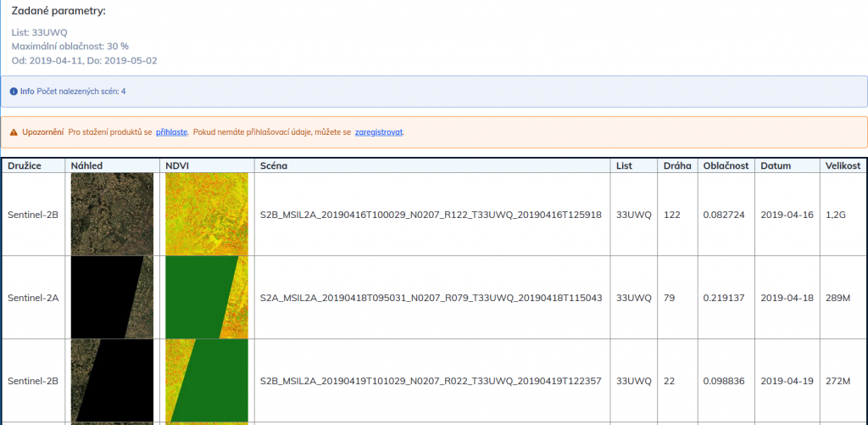Open NDVI thumbnail of the 2019-04-19 scene

(x=207, y=380)
